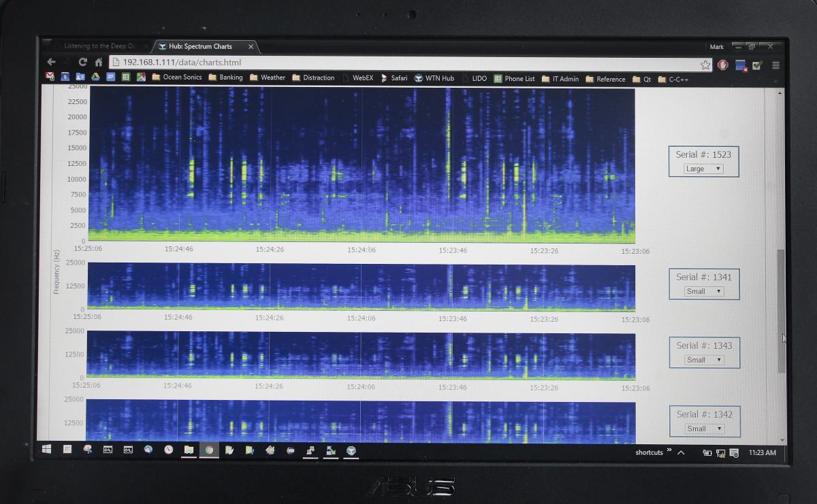Open the VirtualBox cube taskbar icon
Screen dimensions: 817x504
tap(351, 450)
